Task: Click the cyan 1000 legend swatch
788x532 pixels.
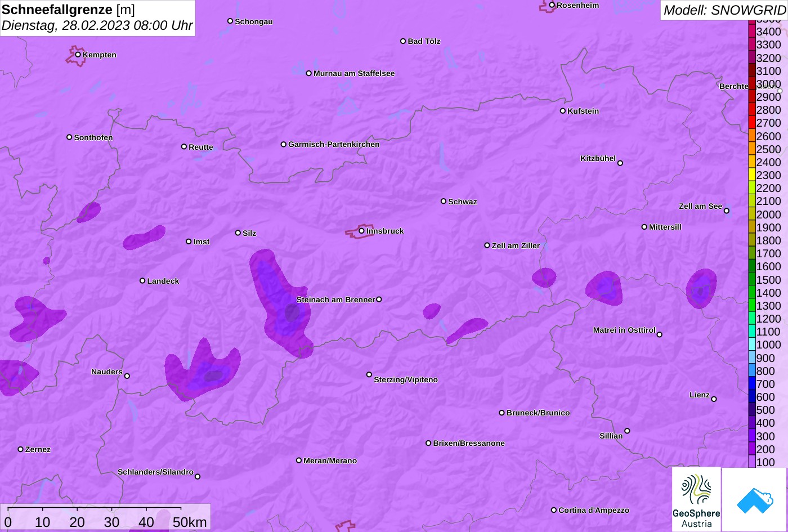Action: (752, 345)
